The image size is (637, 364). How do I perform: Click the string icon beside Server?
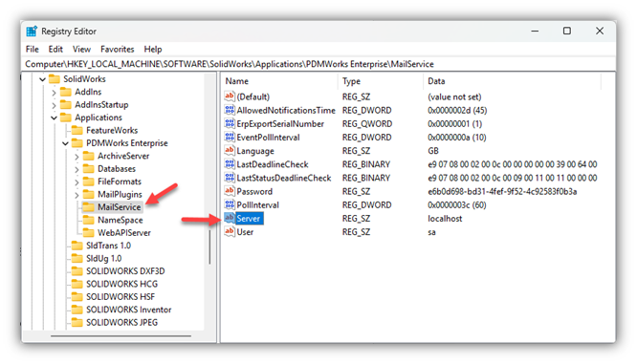(x=230, y=218)
